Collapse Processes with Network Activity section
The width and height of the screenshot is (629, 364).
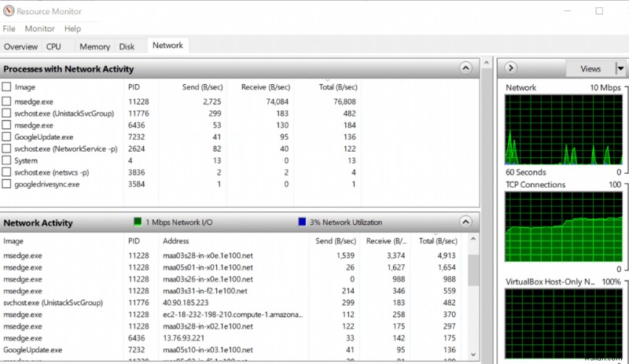[465, 68]
